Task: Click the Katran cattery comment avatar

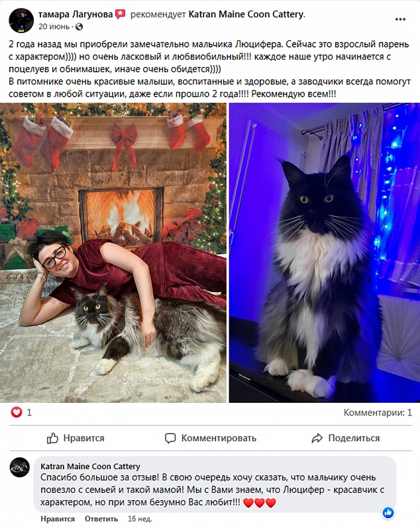Action: pos(20,467)
